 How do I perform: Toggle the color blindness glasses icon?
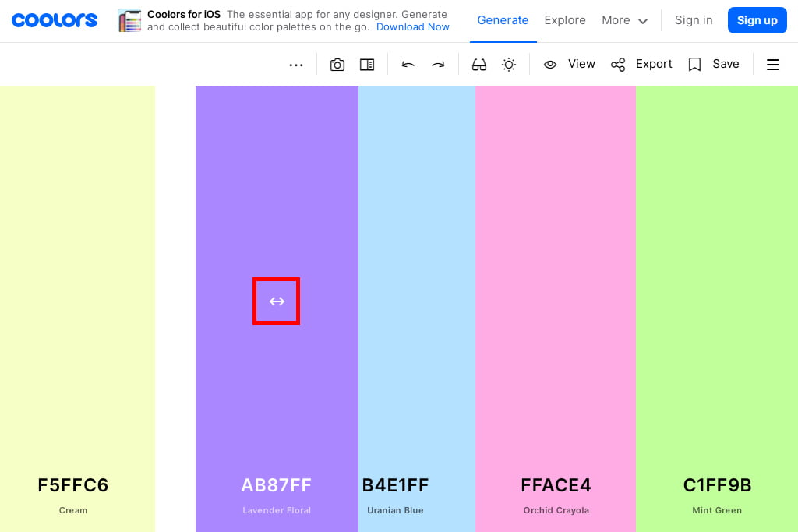click(479, 65)
